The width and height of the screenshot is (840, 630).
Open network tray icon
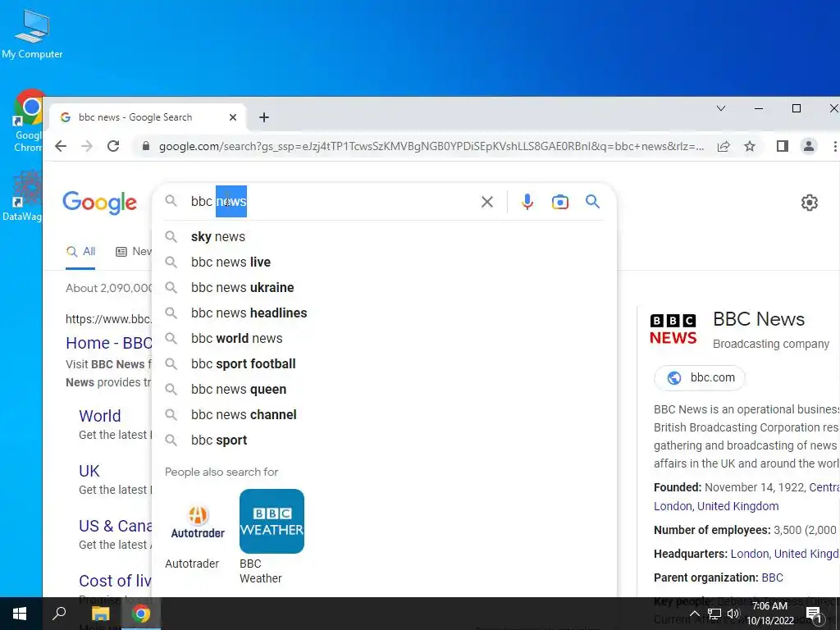[714, 614]
